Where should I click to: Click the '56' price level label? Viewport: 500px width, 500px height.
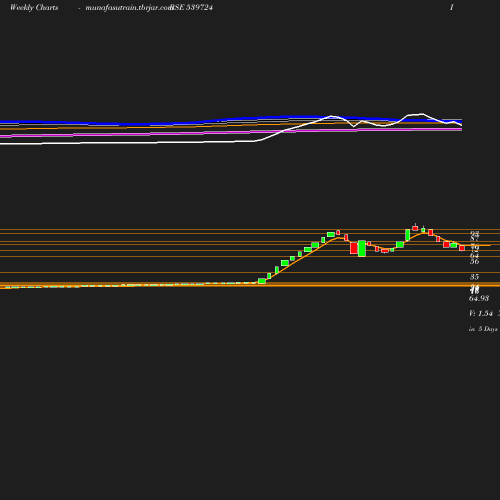[x=474, y=262]
